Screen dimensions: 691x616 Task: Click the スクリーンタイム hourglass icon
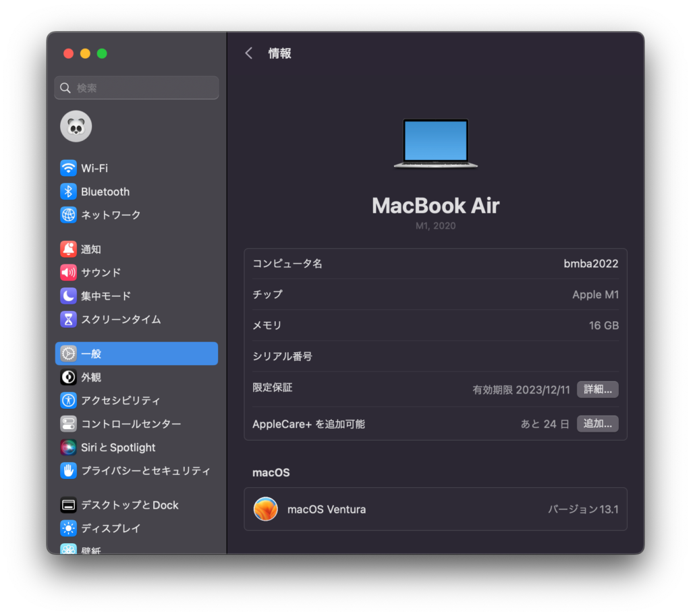tap(68, 319)
